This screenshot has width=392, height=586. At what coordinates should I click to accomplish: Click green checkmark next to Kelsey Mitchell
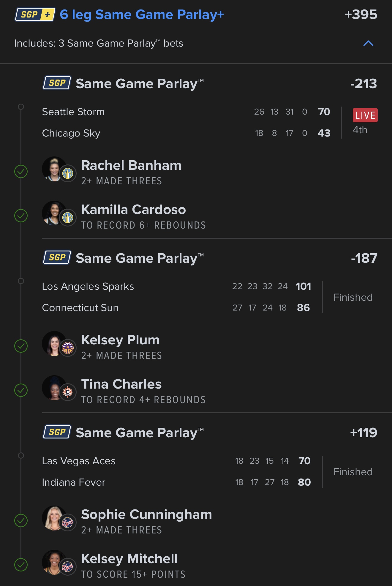(21, 565)
